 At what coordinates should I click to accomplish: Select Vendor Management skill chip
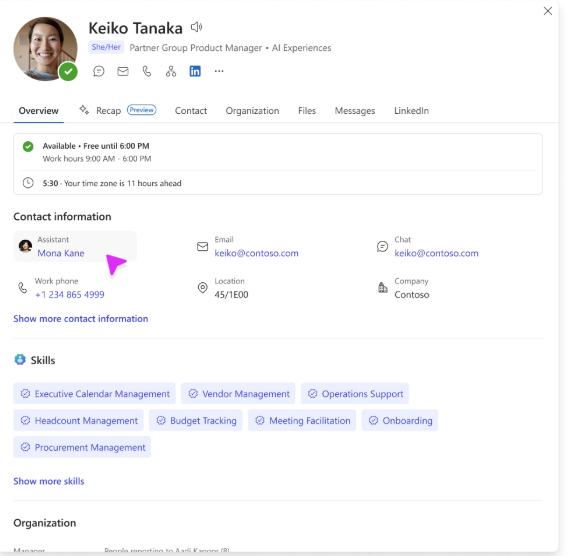pos(238,394)
